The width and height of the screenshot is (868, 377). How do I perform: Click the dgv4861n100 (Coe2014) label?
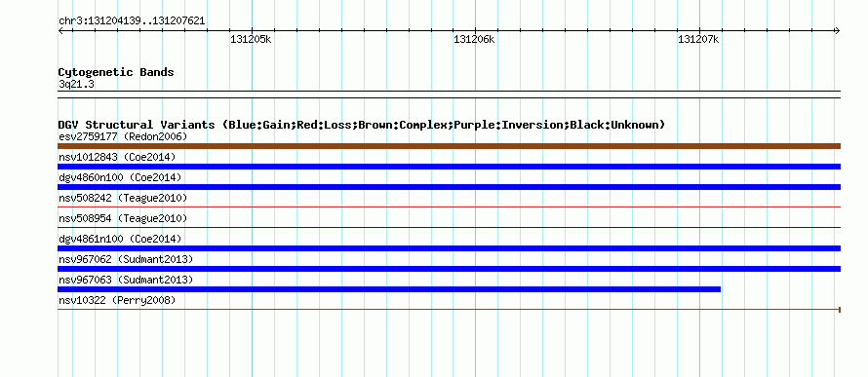[x=120, y=239]
